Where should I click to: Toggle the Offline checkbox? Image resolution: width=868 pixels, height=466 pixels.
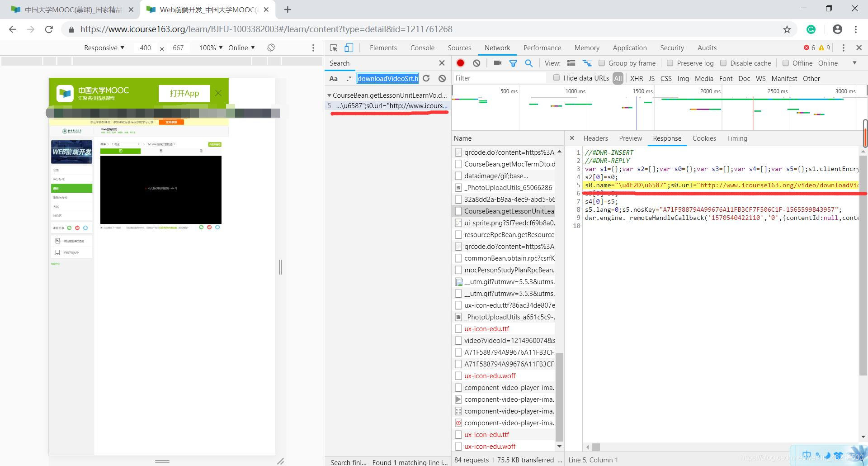[786, 63]
